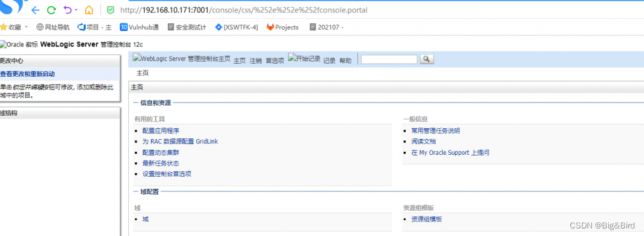Viewport: 644px width, 236px height.
Task: Click the WebLogic Server 管理控制台主页 image
Action: pos(182,59)
